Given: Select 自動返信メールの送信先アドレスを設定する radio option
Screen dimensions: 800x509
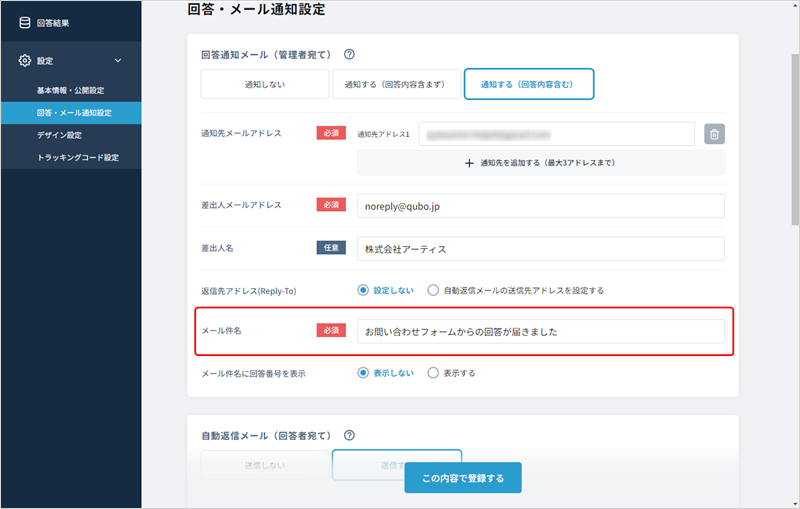Looking at the screenshot, I should 433,290.
